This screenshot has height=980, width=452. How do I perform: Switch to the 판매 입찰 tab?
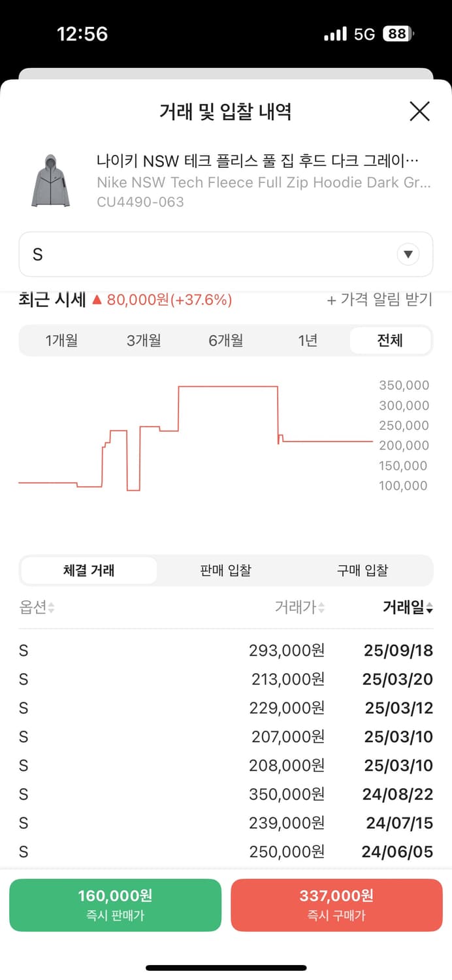pos(225,570)
